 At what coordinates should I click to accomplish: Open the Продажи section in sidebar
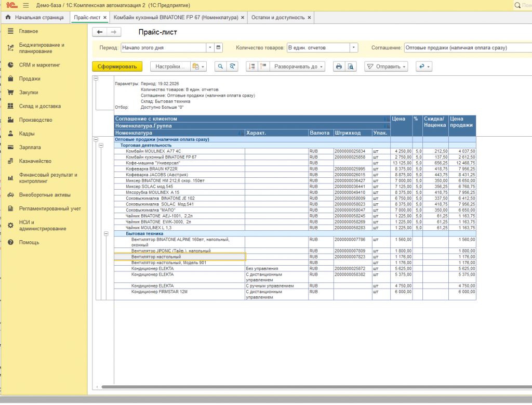click(30, 79)
